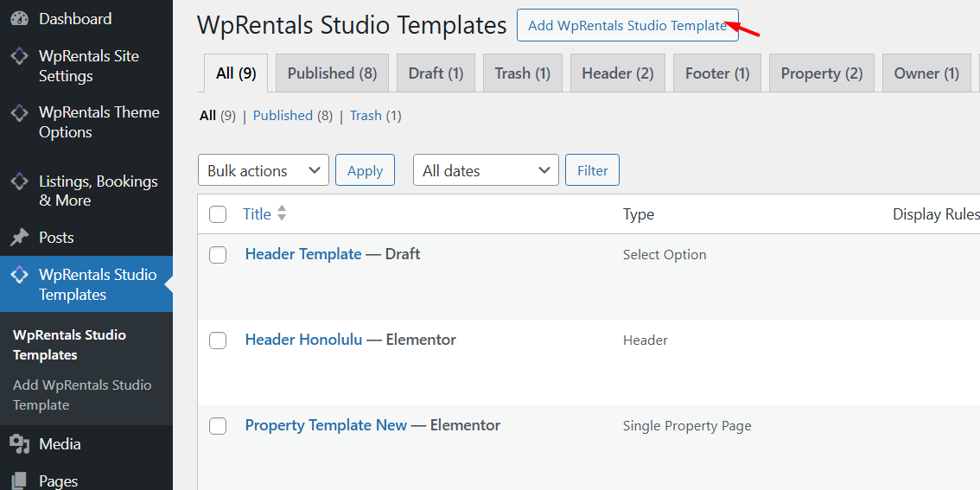Check the Header Template draft row checkbox
Viewport: 980px width, 490px height.
(218, 254)
